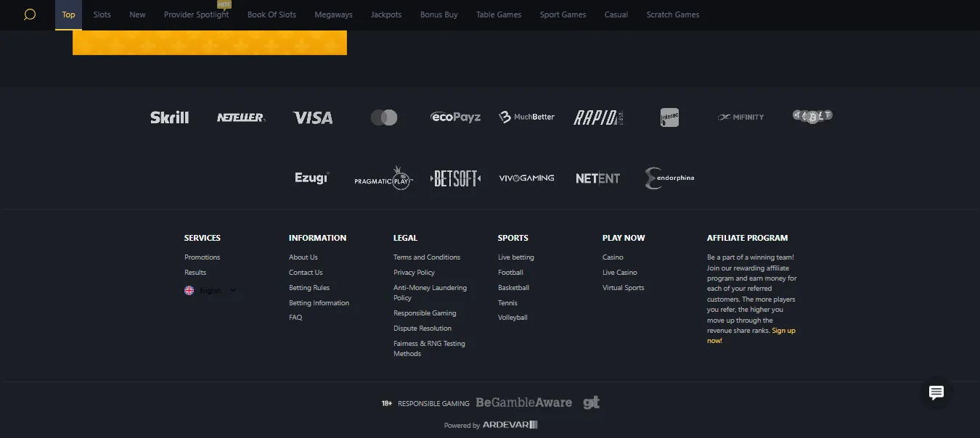Open Terms and Conditions

coord(427,257)
